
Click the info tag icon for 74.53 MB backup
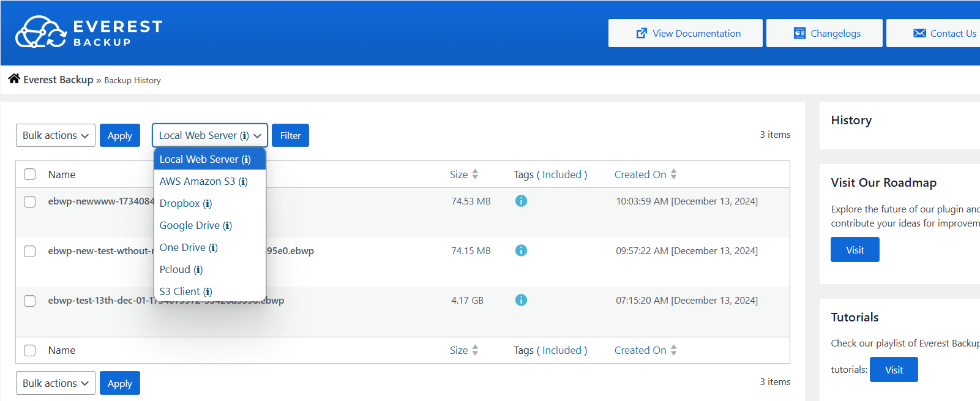tap(521, 201)
